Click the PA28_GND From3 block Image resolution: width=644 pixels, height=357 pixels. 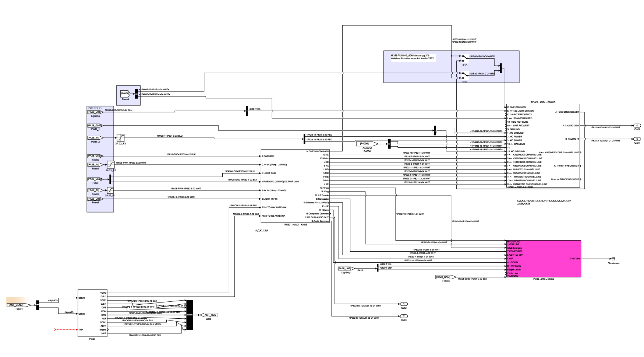(x=446, y=277)
